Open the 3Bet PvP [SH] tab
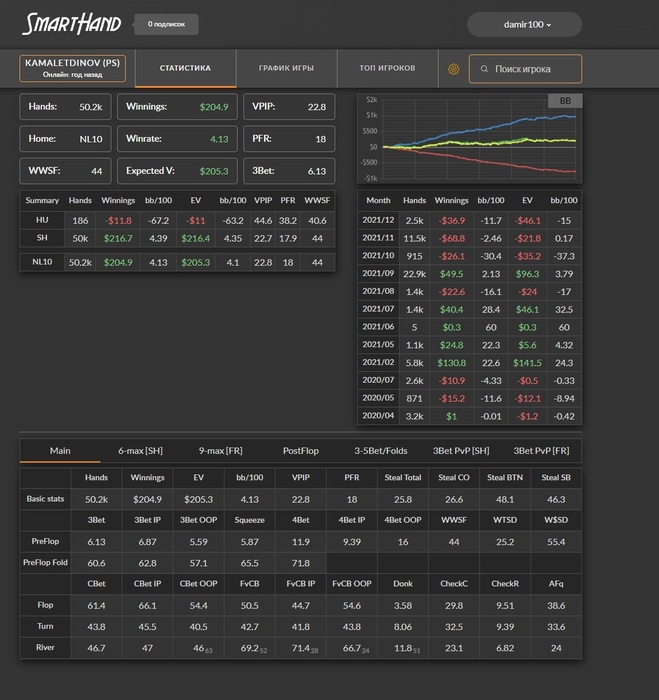The image size is (659, 700). click(x=461, y=450)
